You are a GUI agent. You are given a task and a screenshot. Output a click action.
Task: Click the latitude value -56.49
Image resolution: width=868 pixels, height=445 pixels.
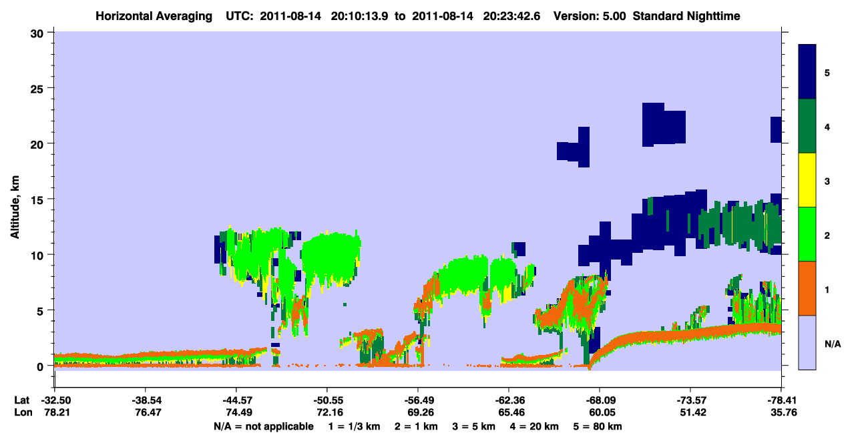point(417,400)
